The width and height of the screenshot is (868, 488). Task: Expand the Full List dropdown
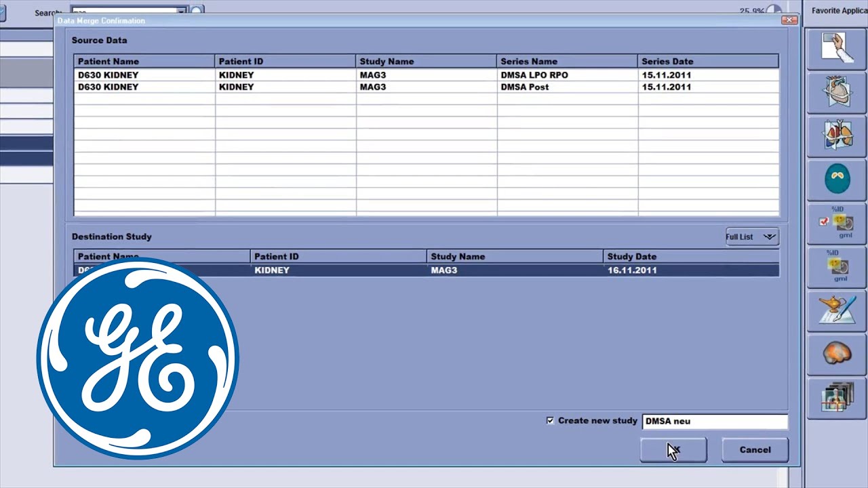[x=752, y=237]
